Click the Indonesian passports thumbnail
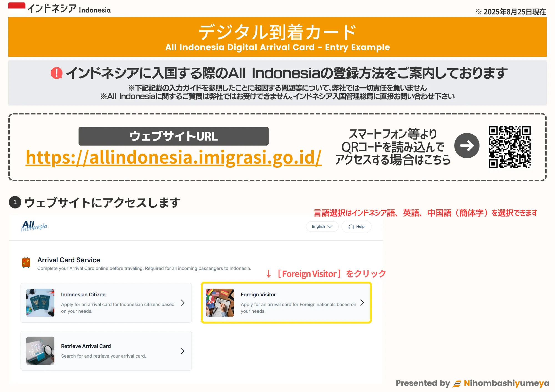Viewport: 555px width, 392px height. [x=41, y=302]
